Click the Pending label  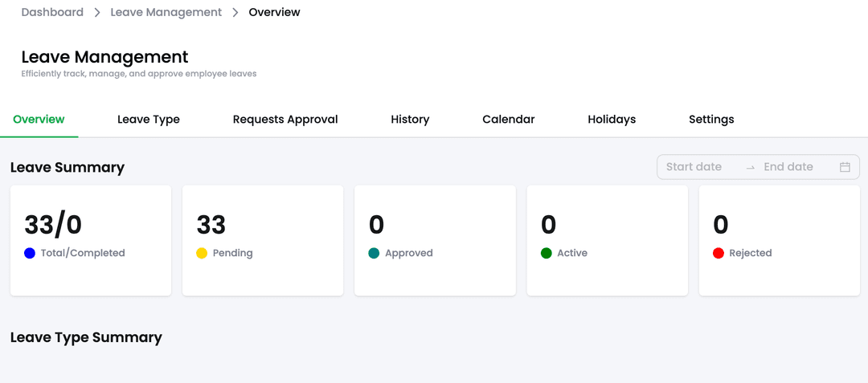[232, 253]
